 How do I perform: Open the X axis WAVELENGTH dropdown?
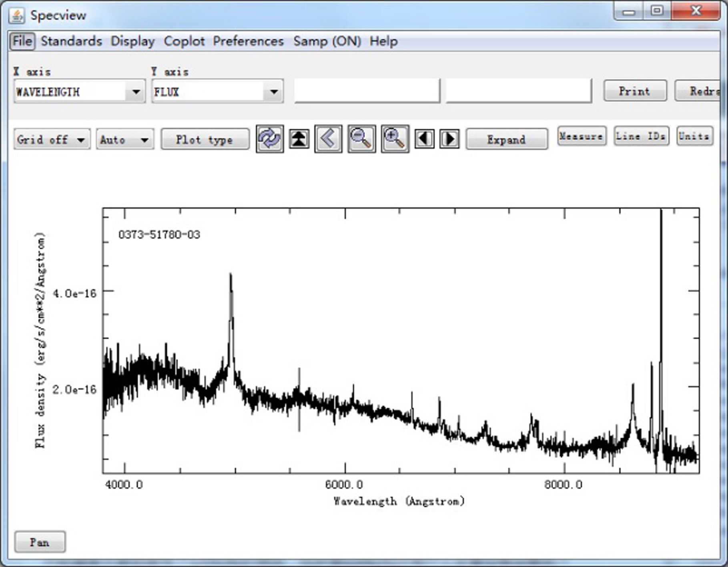(136, 92)
